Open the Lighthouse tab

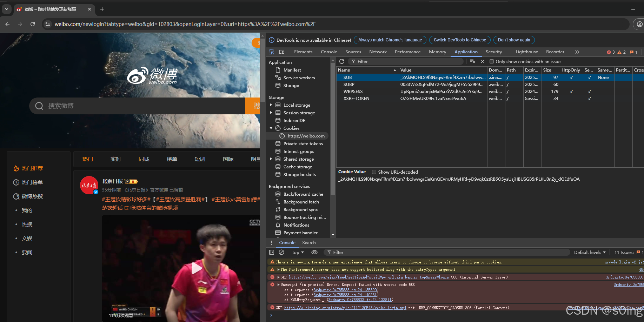pyautogui.click(x=527, y=52)
